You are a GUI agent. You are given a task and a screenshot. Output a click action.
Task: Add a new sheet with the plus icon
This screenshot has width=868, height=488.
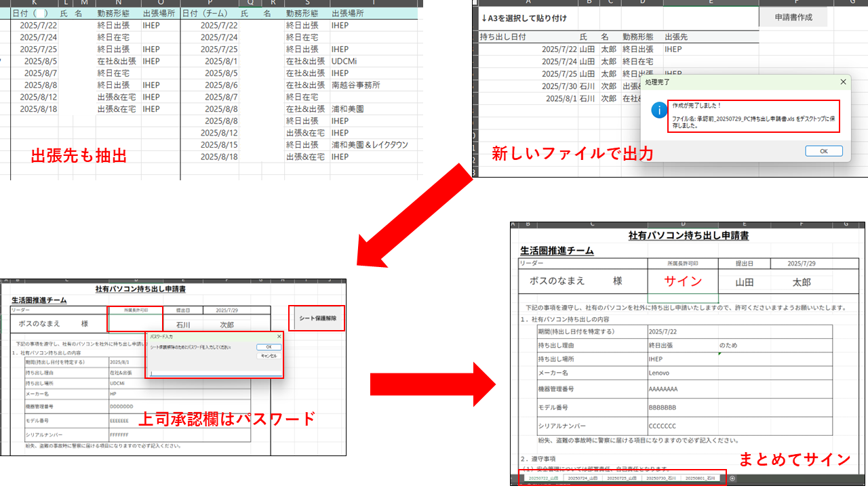click(732, 479)
